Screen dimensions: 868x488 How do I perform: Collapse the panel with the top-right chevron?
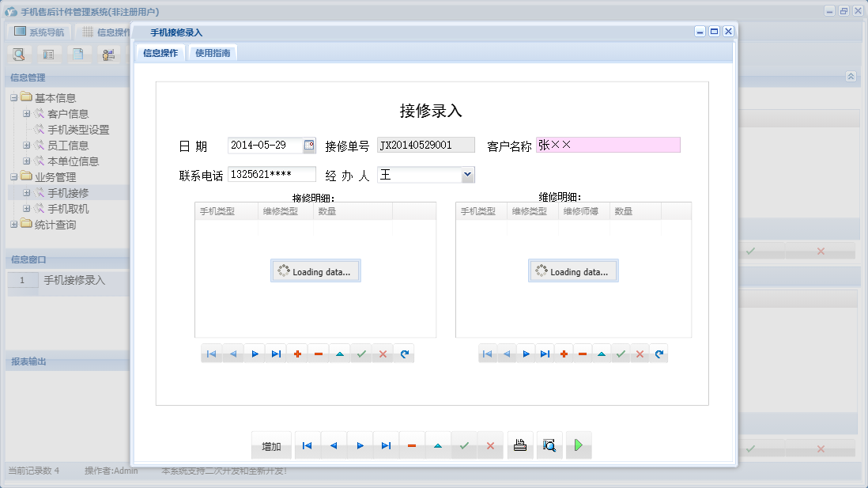point(851,78)
